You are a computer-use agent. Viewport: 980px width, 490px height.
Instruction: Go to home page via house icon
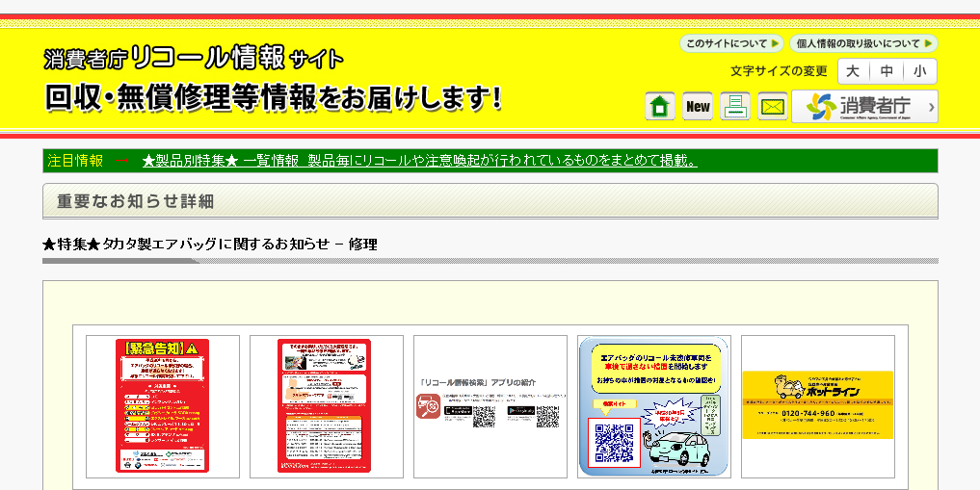tap(659, 106)
